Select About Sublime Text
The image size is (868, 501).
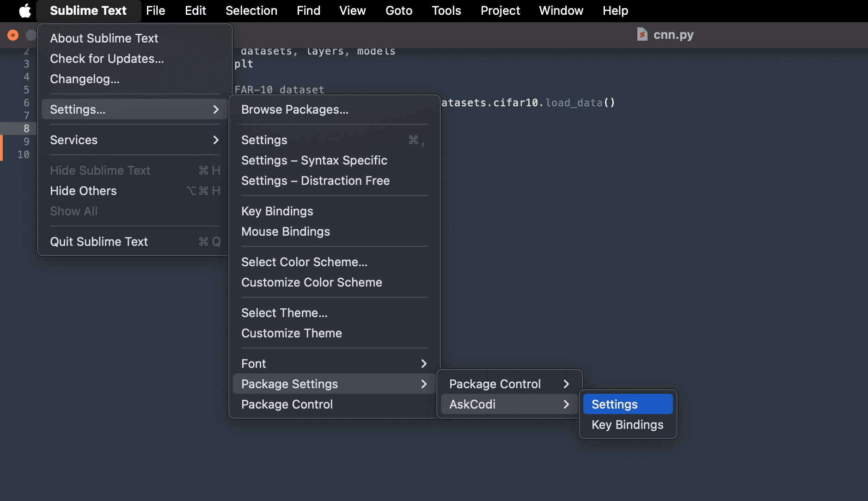134,38
